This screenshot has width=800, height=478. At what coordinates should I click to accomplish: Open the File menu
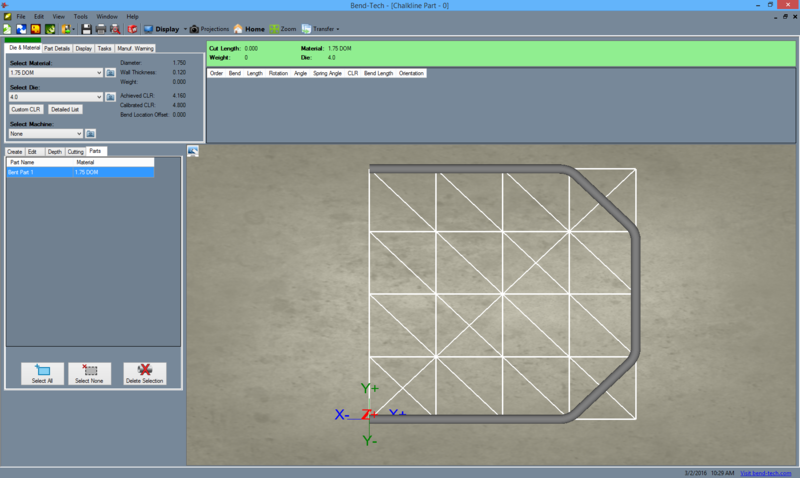(21, 17)
